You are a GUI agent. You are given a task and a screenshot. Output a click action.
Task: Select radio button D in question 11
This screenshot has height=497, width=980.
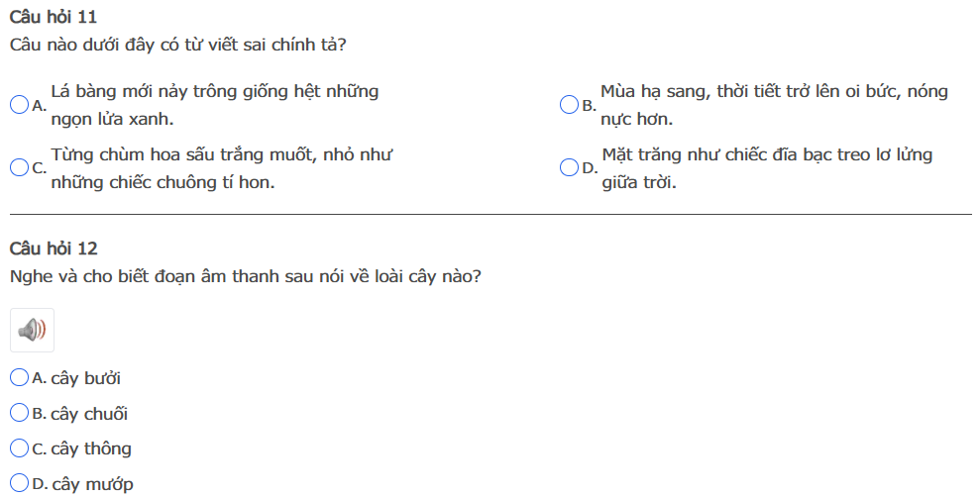tap(569, 168)
